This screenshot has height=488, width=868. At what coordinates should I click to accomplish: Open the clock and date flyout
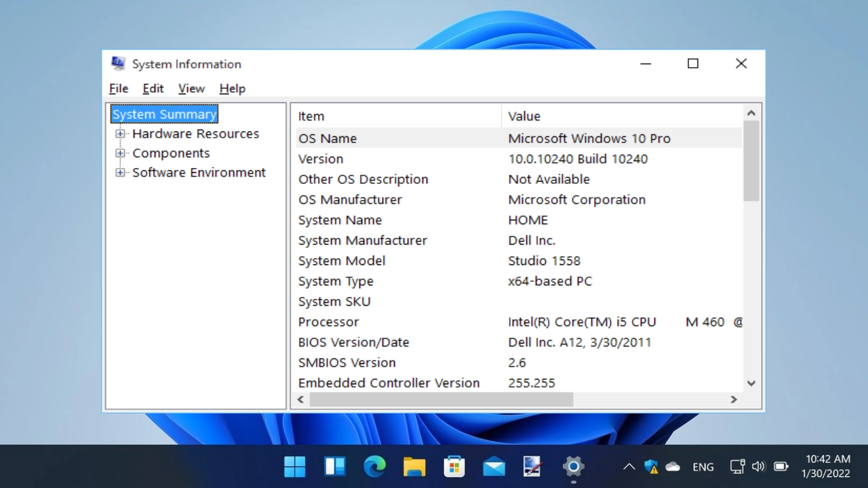826,466
